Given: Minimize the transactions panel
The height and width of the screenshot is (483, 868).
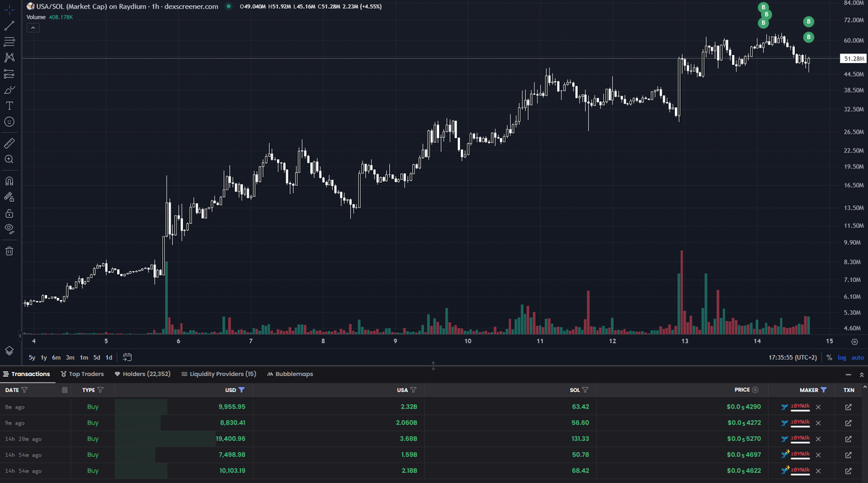Looking at the screenshot, I should 848,375.
